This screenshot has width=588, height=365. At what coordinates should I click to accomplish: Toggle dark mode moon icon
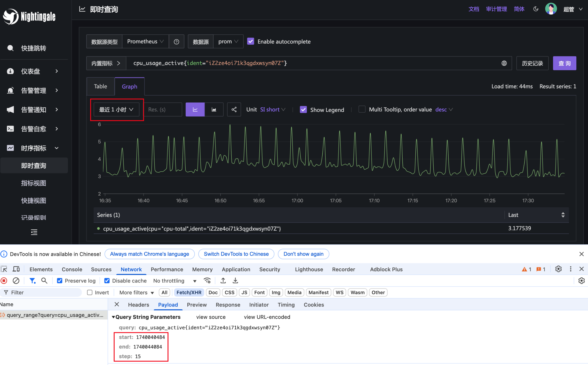point(536,9)
